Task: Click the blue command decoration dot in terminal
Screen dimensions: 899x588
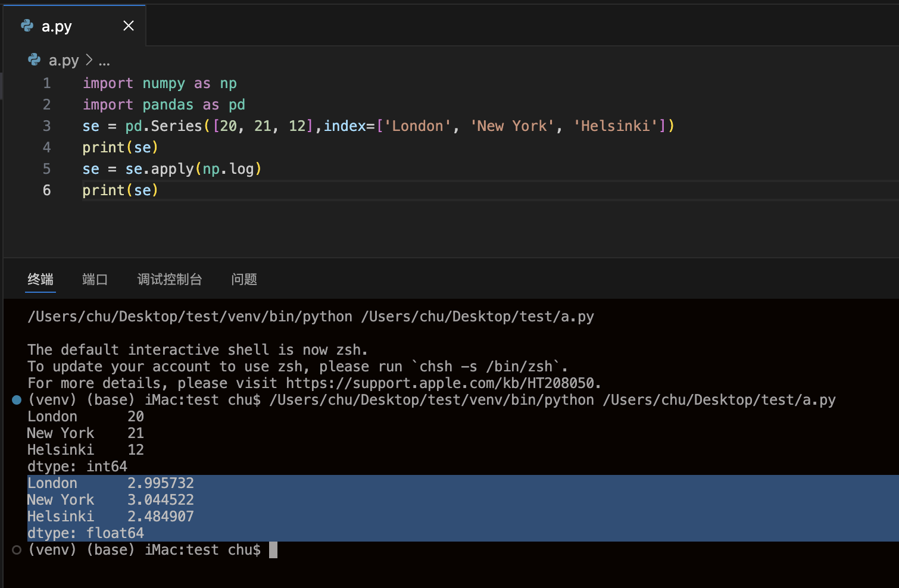Action: point(15,400)
